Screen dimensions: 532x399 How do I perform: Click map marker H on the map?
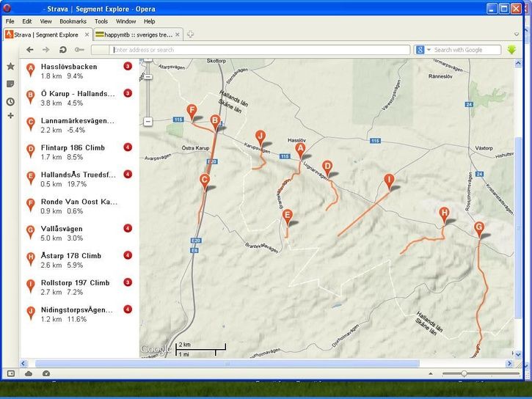[444, 215]
